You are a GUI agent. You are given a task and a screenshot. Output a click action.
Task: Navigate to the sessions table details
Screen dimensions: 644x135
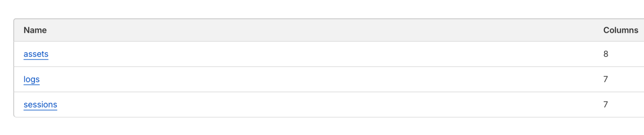tap(40, 105)
